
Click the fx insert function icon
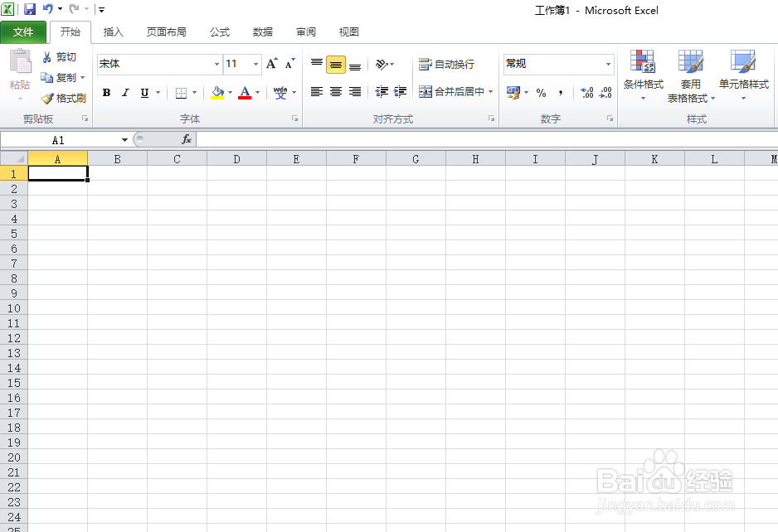click(x=187, y=139)
